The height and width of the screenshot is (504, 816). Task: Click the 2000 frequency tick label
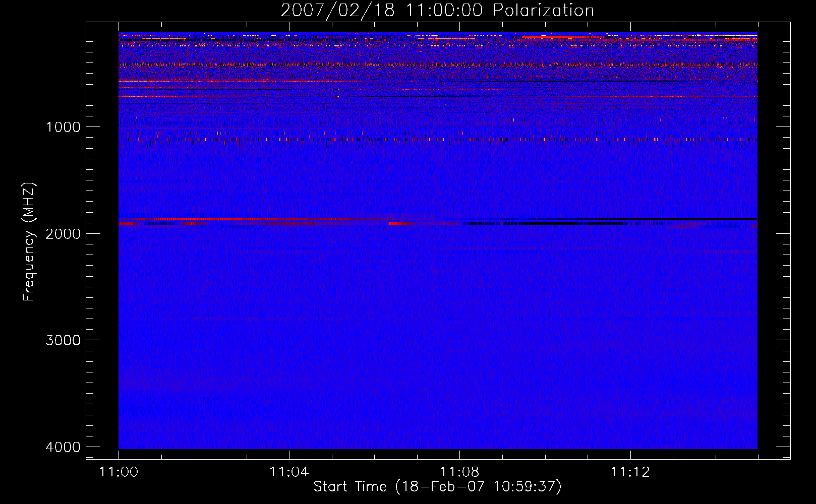pos(63,233)
